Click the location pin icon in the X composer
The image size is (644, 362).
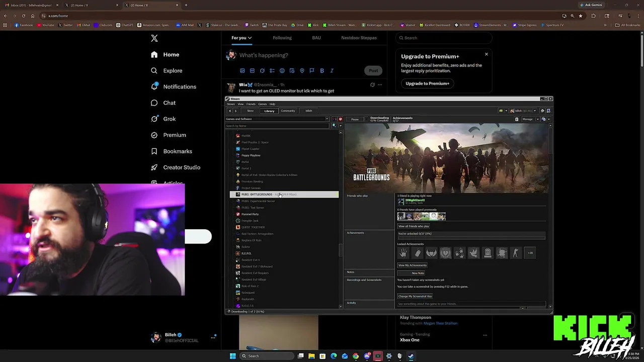(x=302, y=71)
